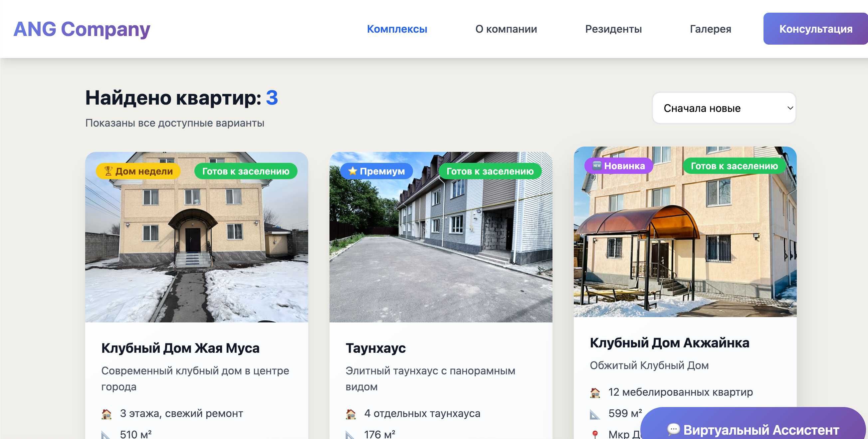This screenshot has width=868, height=439.
Task: Click the text 3 этажа, свежий ремонт
Action: pos(182,413)
